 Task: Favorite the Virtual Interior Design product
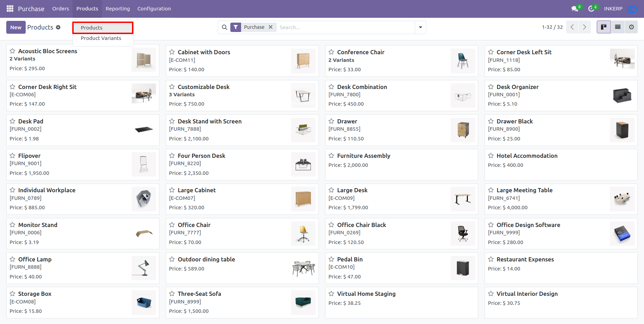pyautogui.click(x=491, y=294)
